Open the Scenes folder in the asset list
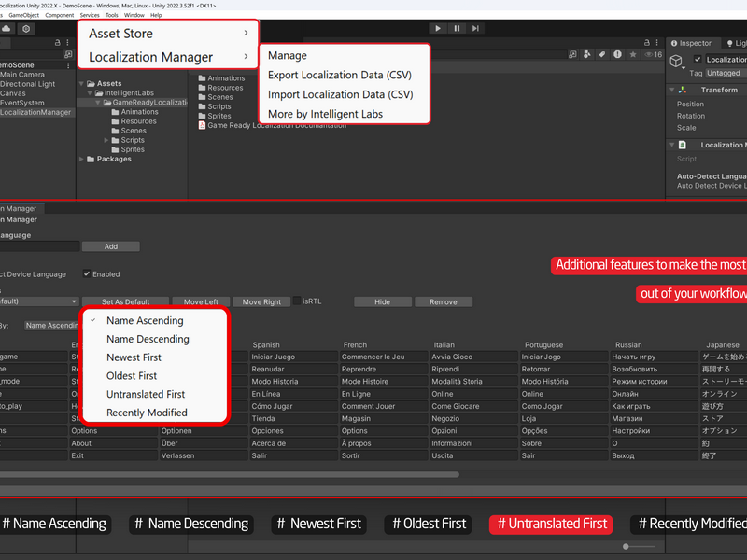The image size is (747, 560). 216,97
